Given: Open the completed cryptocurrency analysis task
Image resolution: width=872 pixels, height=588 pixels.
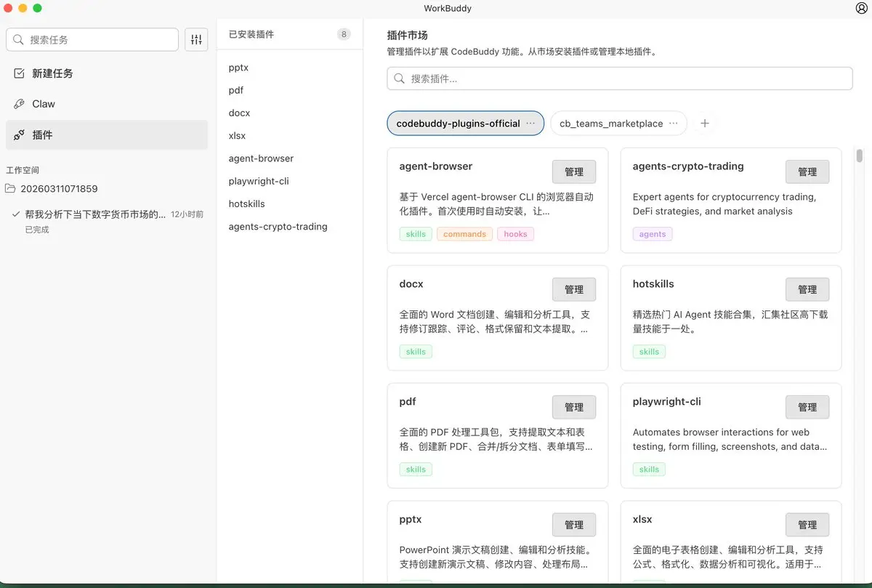Looking at the screenshot, I should (95, 214).
